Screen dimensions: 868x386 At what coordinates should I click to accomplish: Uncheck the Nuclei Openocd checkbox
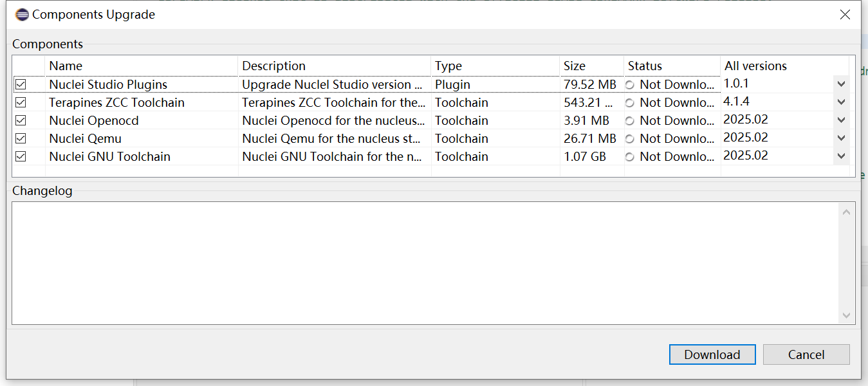21,120
